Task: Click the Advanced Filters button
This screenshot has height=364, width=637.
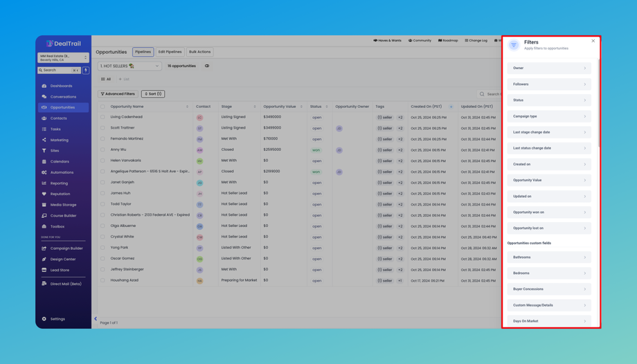Action: [x=118, y=93]
